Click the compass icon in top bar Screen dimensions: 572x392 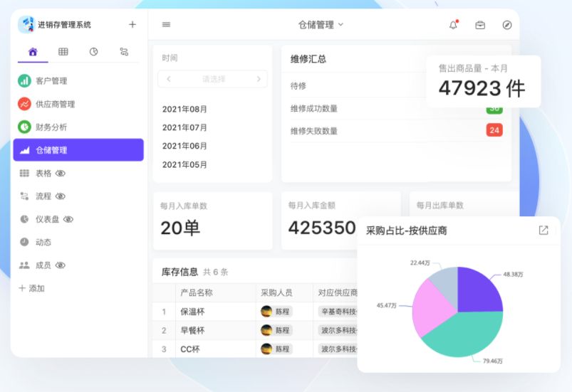click(507, 25)
